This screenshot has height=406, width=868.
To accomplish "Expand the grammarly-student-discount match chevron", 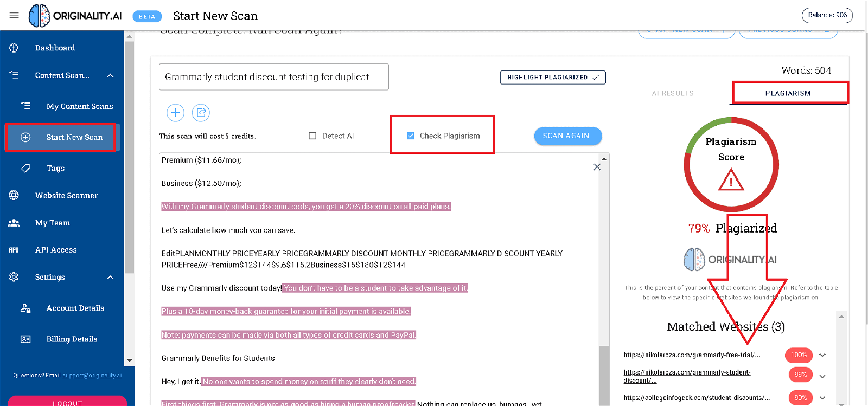I will click(822, 376).
